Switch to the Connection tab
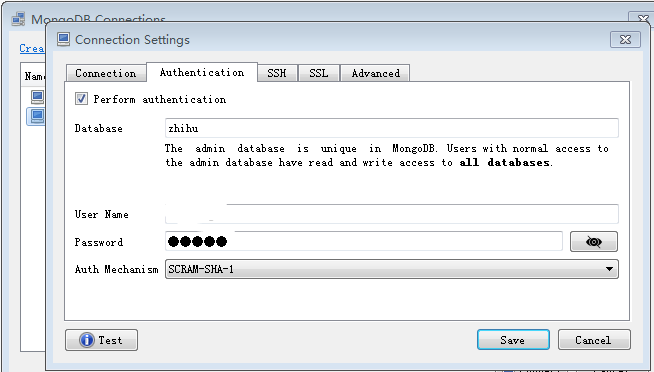 click(x=106, y=73)
